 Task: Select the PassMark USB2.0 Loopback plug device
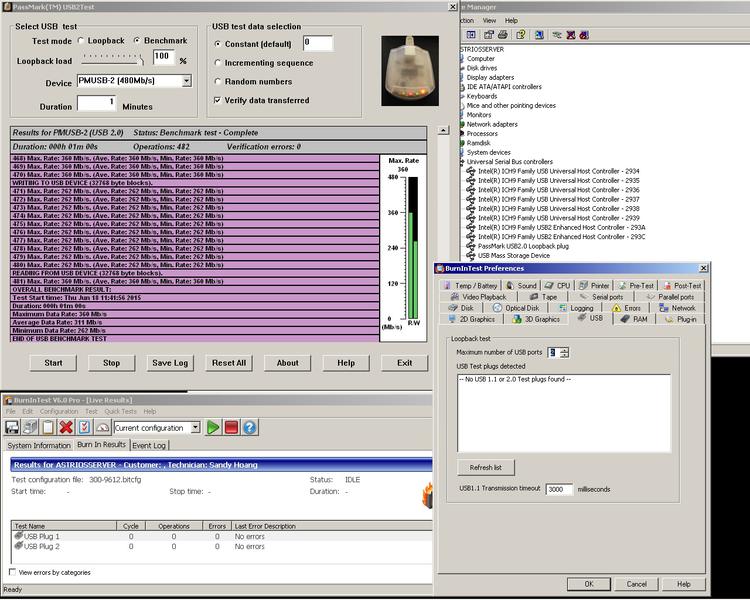coord(523,246)
